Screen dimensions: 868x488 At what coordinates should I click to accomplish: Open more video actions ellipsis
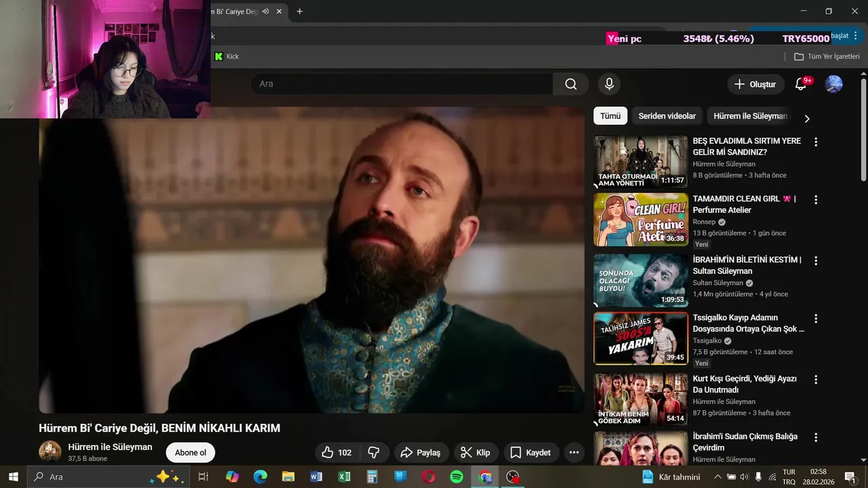click(x=574, y=453)
